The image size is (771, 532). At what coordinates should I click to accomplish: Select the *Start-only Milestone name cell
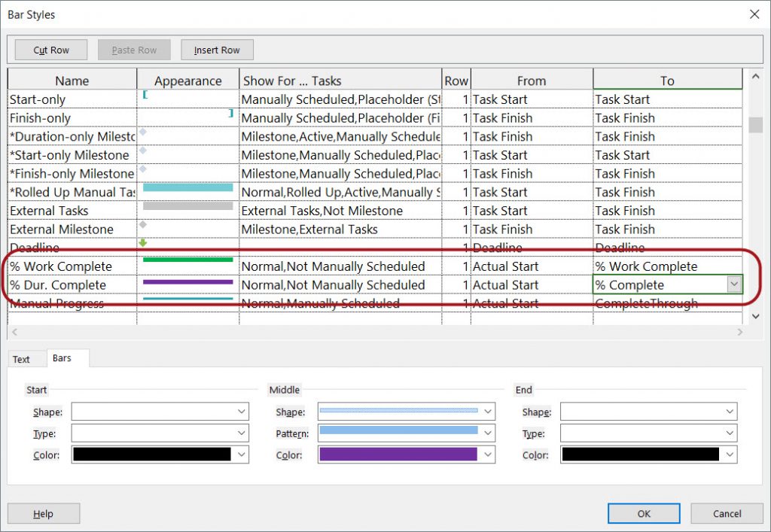pos(72,155)
